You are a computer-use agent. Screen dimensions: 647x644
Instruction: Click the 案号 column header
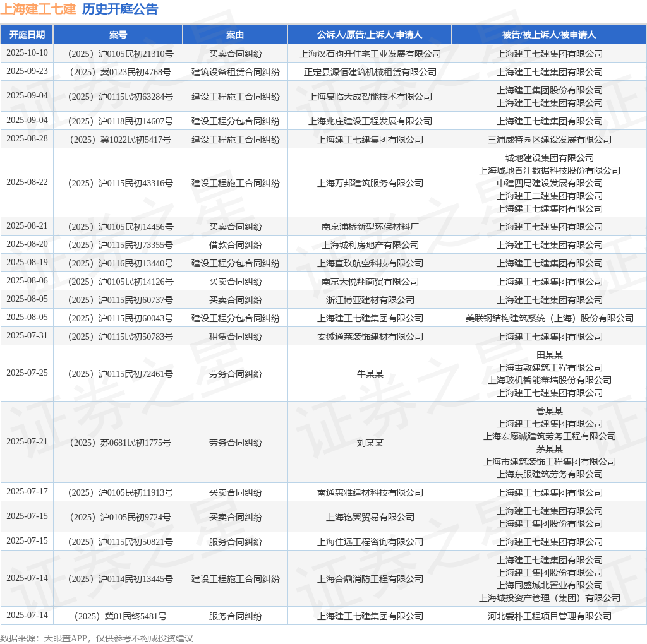tap(118, 35)
